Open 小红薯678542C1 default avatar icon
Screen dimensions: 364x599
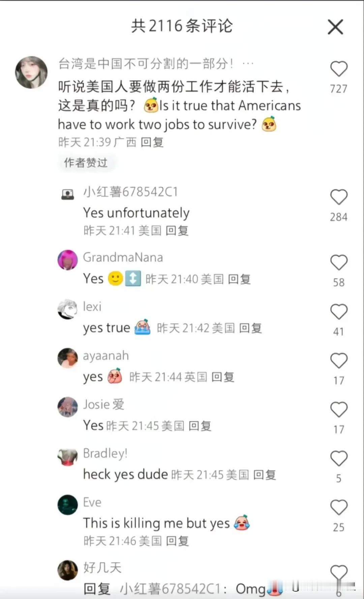click(x=68, y=194)
